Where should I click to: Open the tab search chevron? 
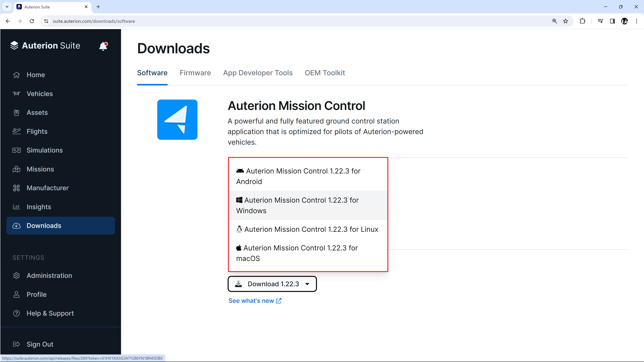(7, 7)
